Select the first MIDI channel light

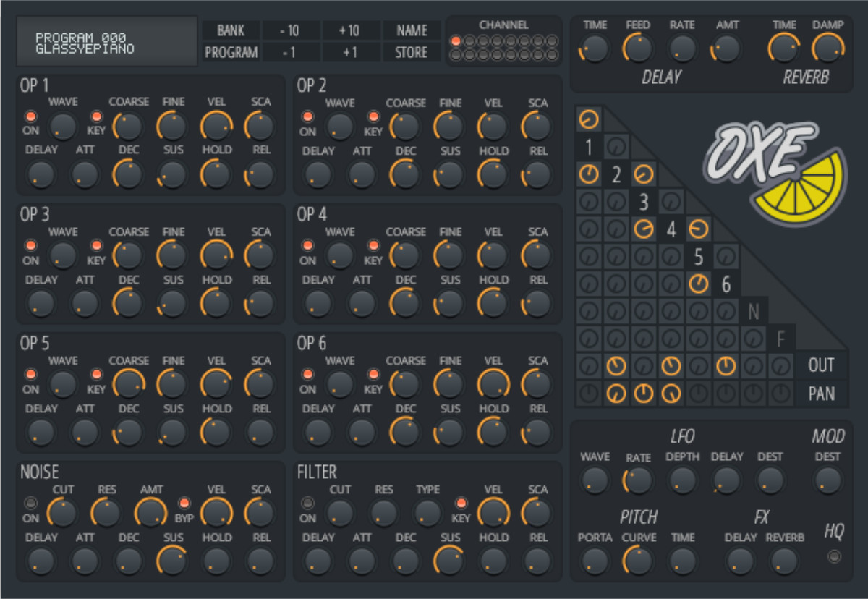pyautogui.click(x=456, y=41)
